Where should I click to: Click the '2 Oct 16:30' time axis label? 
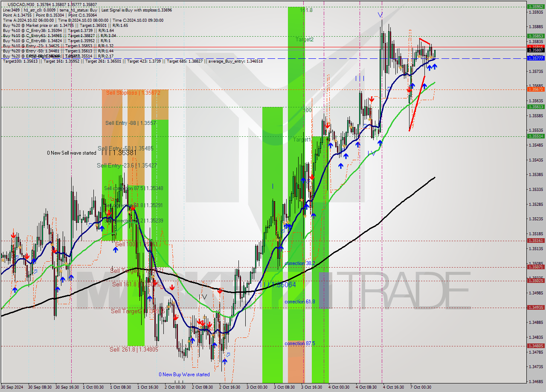229,387
